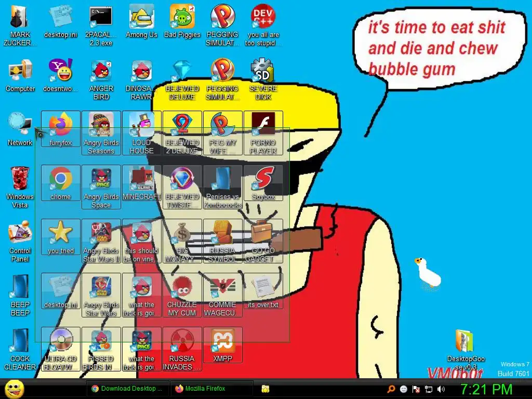Open the XMPP shortcut
This screenshot has width=532, height=399.
222,345
